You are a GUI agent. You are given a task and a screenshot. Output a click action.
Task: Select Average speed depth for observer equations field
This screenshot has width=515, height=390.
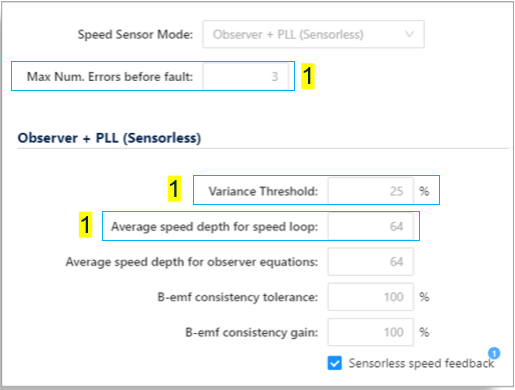point(371,262)
